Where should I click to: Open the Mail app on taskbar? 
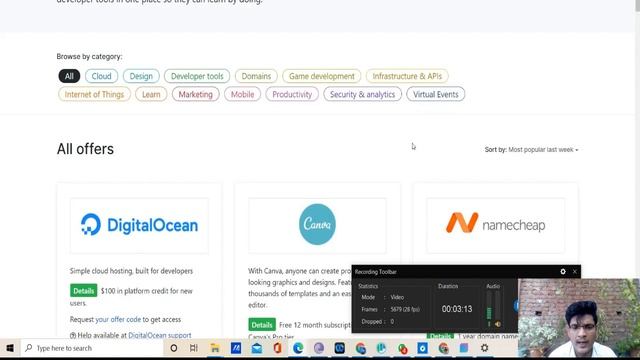(x=257, y=348)
